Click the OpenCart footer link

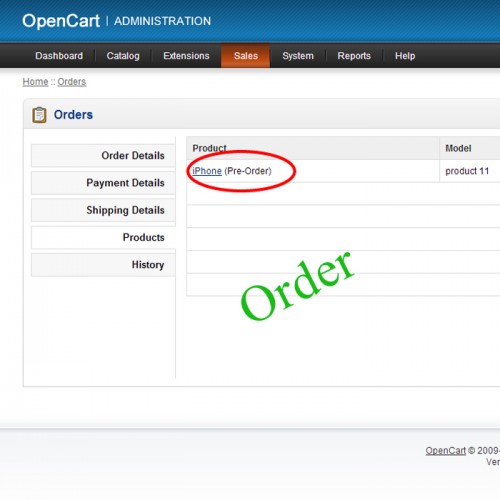(x=445, y=451)
